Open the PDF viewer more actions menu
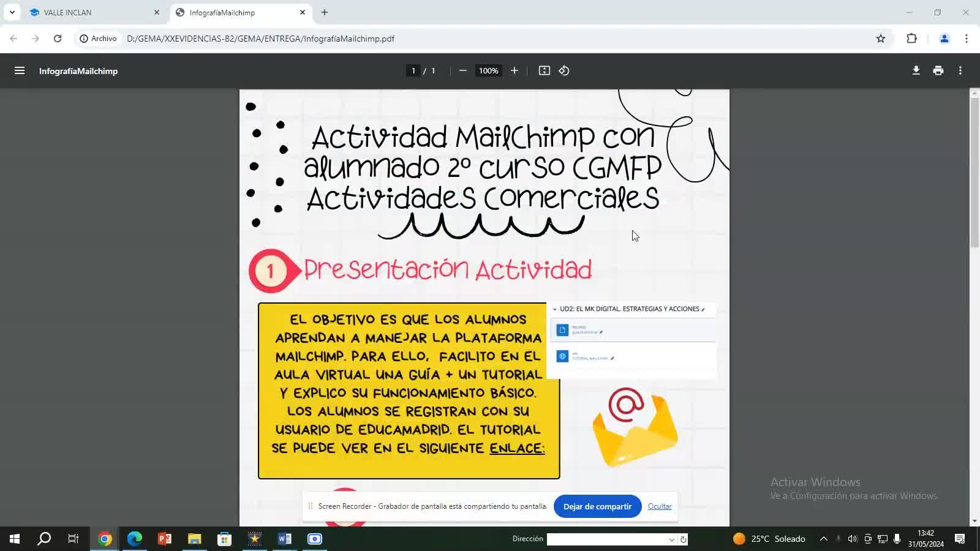The image size is (980, 551). pyautogui.click(x=960, y=71)
